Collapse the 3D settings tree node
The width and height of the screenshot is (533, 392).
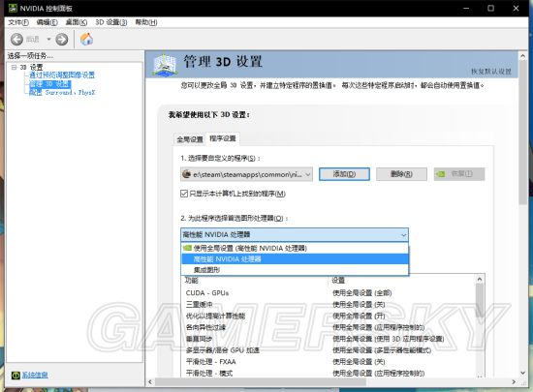(14, 67)
